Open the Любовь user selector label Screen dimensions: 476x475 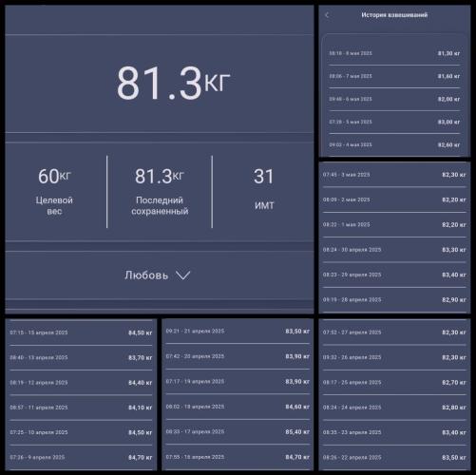click(x=146, y=275)
